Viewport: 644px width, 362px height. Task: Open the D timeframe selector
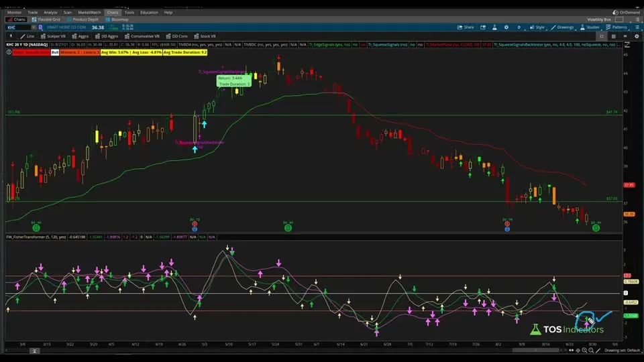pos(519,27)
